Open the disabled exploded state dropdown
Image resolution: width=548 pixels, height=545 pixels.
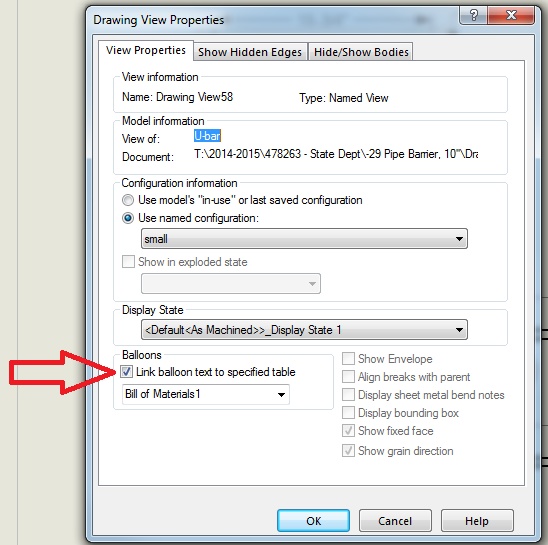coord(231,284)
